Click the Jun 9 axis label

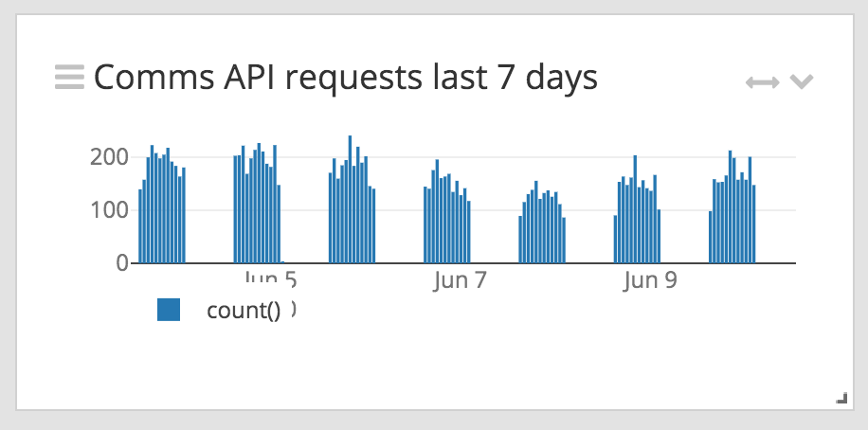(x=650, y=280)
